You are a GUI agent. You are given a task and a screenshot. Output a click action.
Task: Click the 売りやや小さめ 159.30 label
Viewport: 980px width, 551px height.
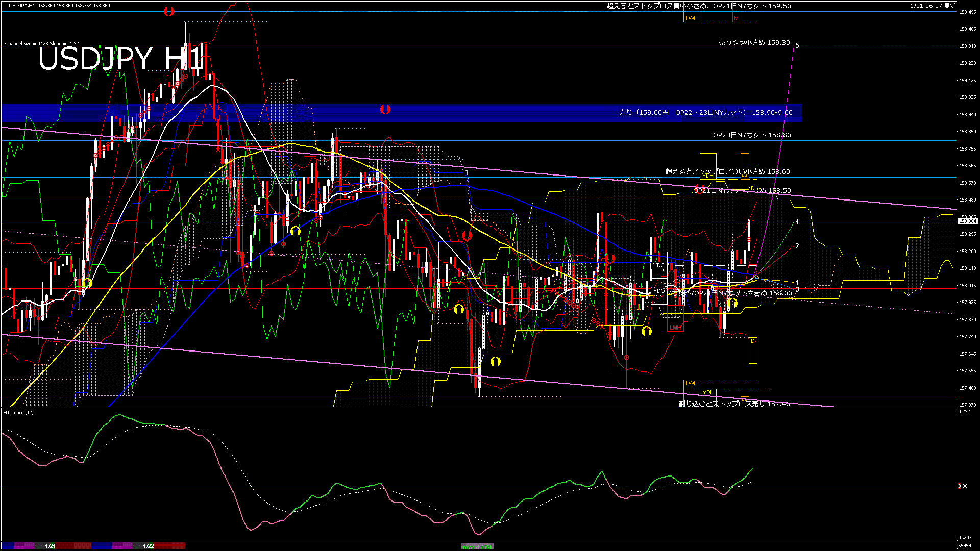(754, 43)
